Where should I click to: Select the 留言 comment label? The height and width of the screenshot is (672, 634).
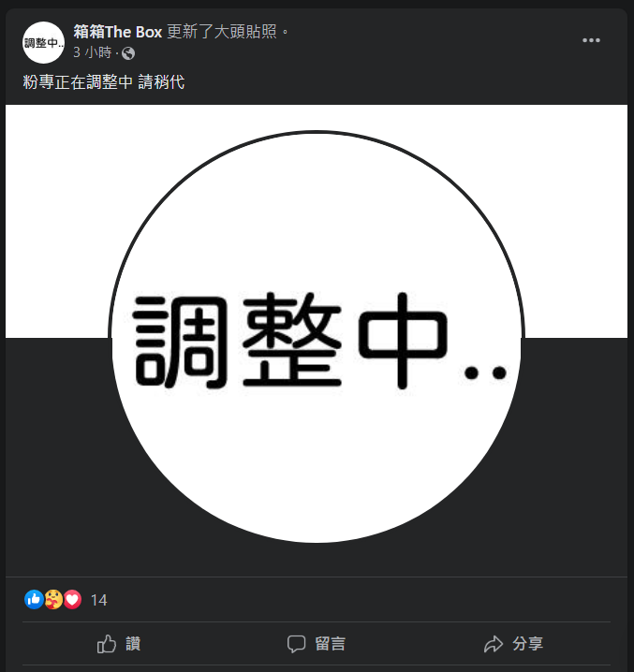point(330,644)
